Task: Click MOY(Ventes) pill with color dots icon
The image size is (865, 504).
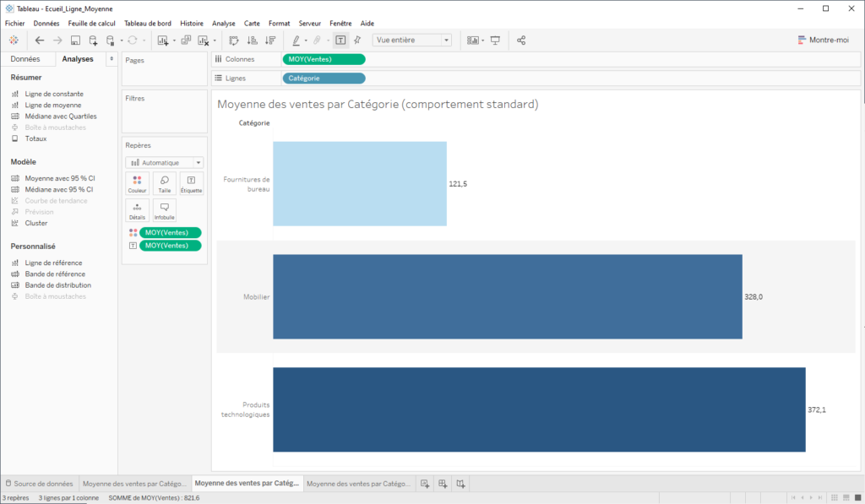Action: (x=171, y=233)
